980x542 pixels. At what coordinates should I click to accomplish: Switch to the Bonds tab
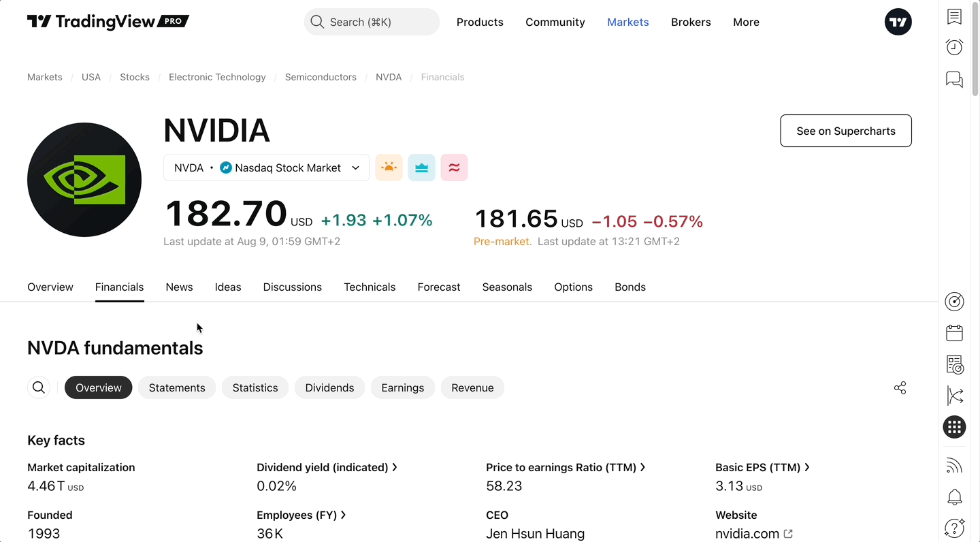[x=630, y=287]
